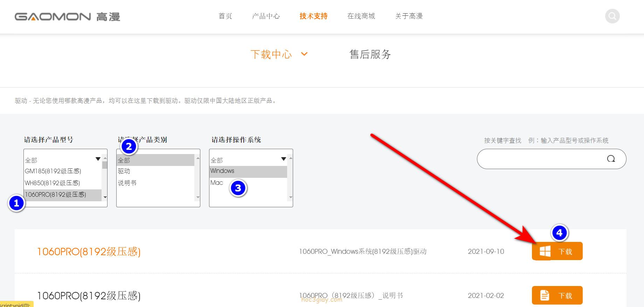
Task: Open 关于高漫 menu item
Action: 409,16
